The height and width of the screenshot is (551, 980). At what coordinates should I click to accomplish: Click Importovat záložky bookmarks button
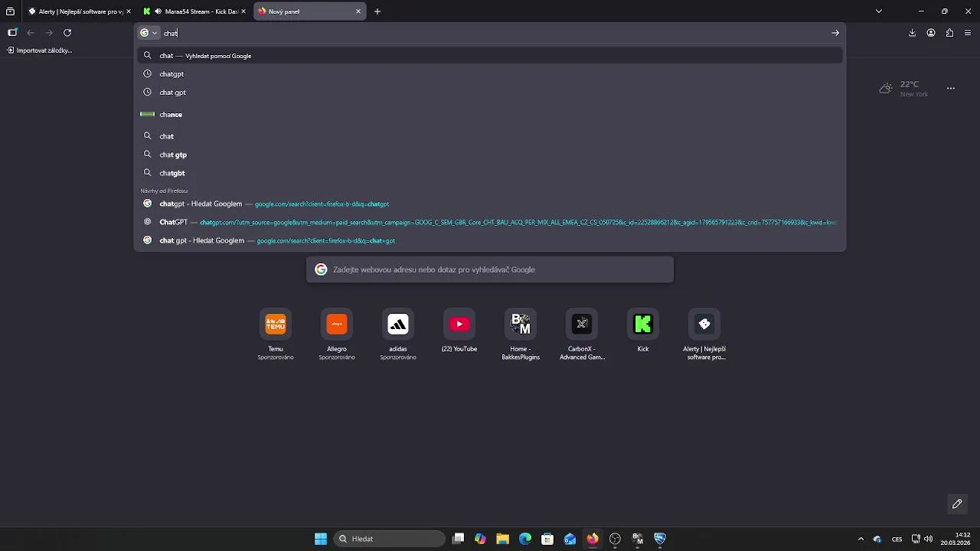coord(40,51)
